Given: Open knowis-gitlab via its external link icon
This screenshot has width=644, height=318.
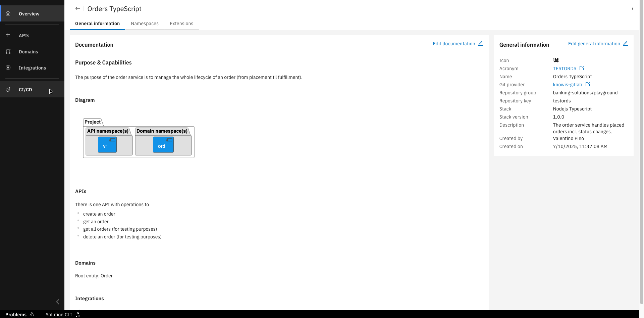Looking at the screenshot, I should point(588,84).
